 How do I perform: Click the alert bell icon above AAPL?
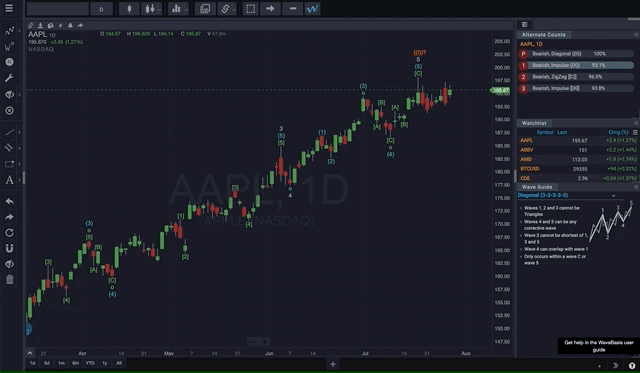point(70,25)
